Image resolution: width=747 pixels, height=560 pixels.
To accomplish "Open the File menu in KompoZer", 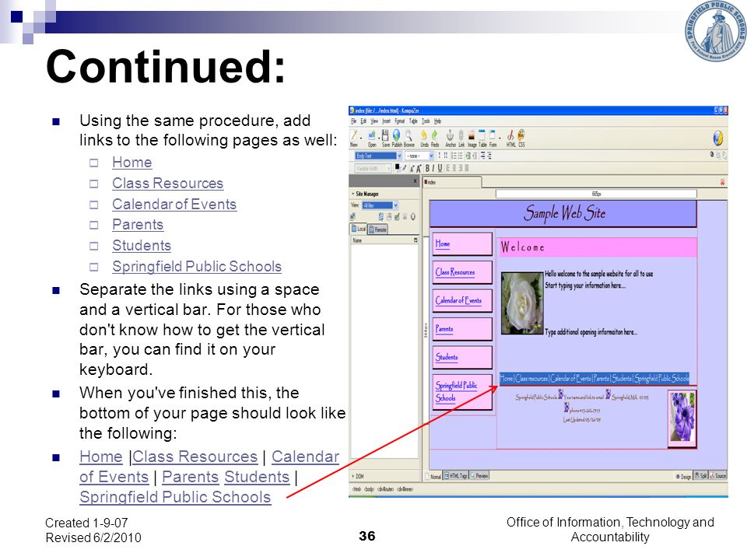I will pos(353,121).
